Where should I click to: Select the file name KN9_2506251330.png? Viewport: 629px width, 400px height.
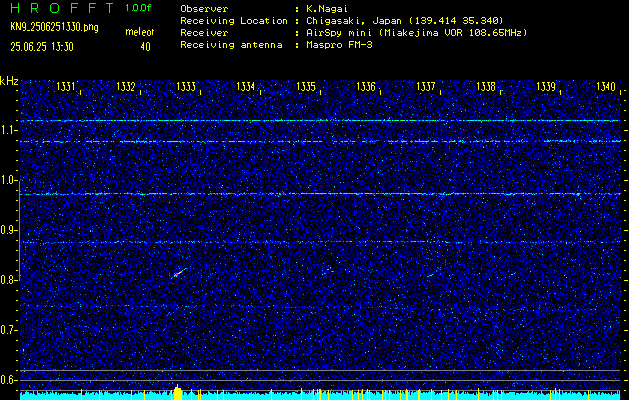pyautogui.click(x=54, y=27)
